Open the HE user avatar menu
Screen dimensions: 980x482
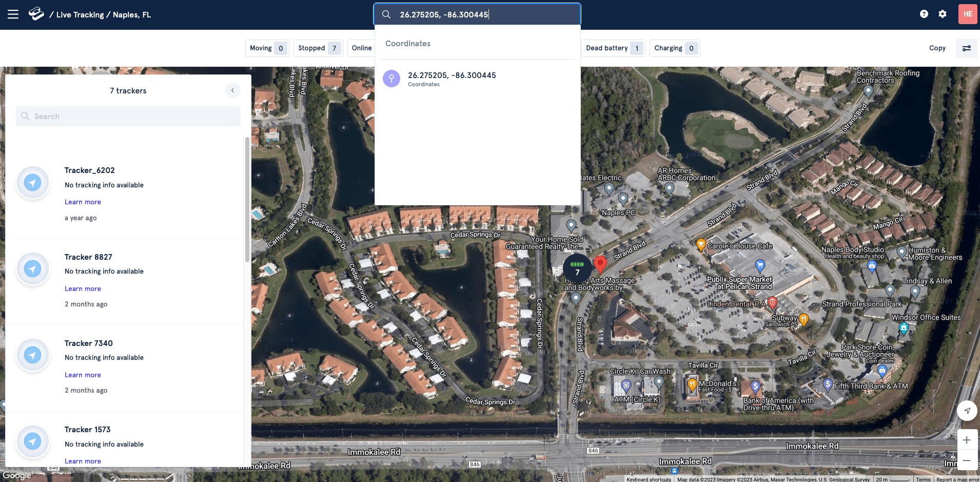[x=968, y=14]
